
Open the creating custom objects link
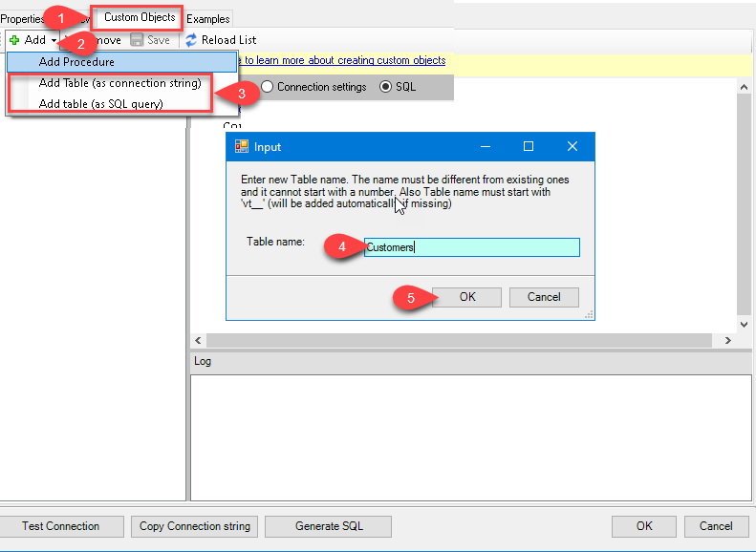(x=344, y=60)
